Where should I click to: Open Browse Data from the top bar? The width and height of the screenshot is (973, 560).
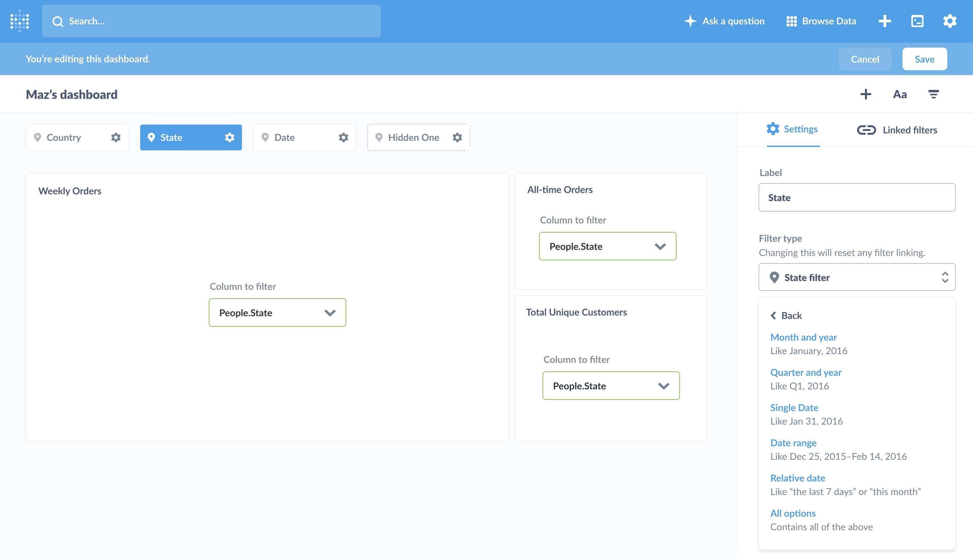[820, 21]
